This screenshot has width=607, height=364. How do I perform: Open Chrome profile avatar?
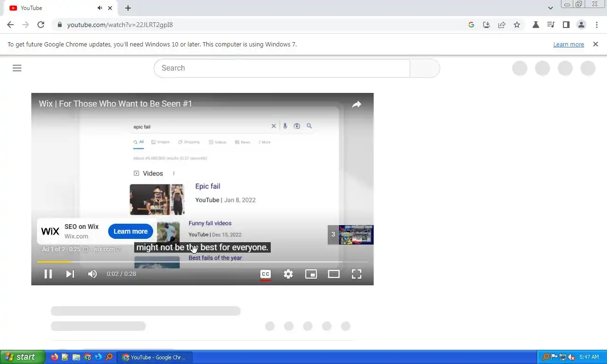point(581,25)
